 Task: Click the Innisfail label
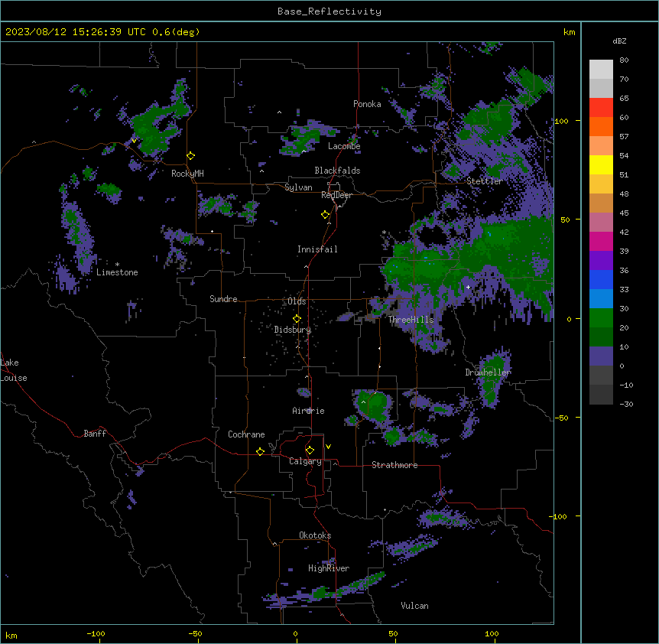pos(317,249)
